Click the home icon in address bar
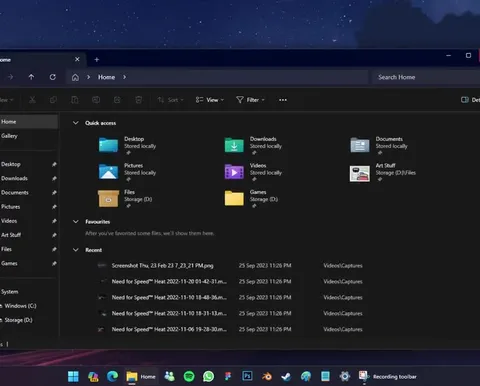 75,77
